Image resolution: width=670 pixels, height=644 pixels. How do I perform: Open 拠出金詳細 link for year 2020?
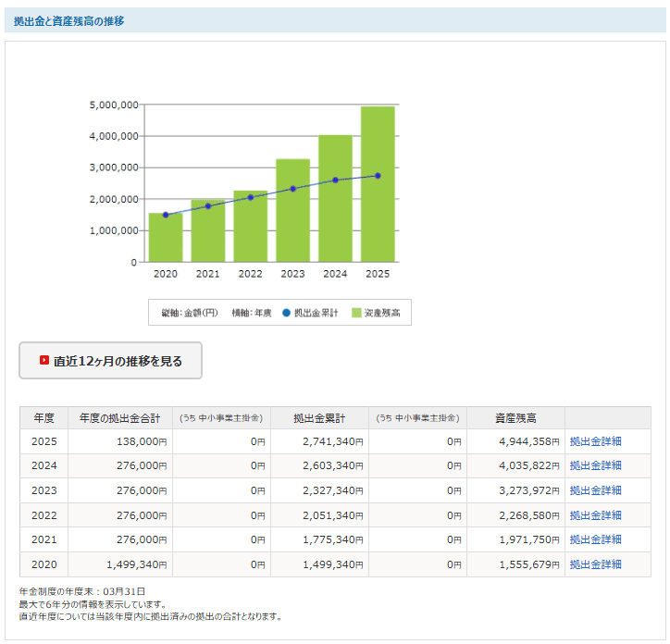595,564
